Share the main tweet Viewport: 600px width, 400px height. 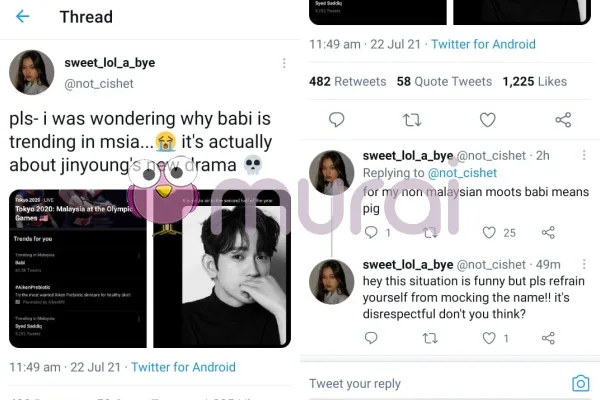tap(563, 120)
